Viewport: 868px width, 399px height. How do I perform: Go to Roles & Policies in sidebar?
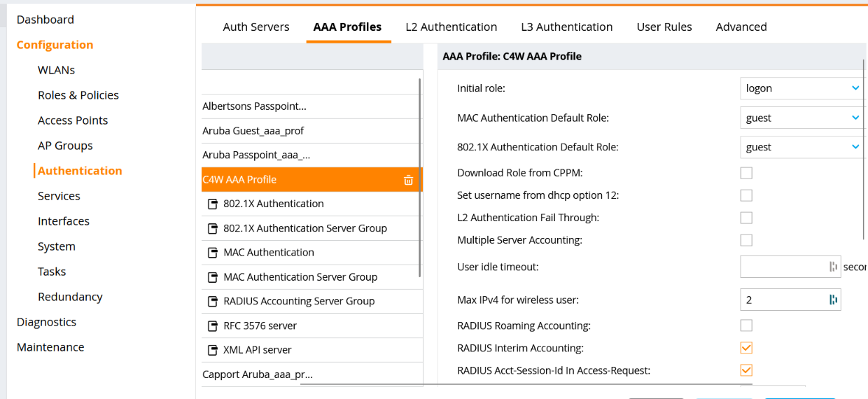78,95
